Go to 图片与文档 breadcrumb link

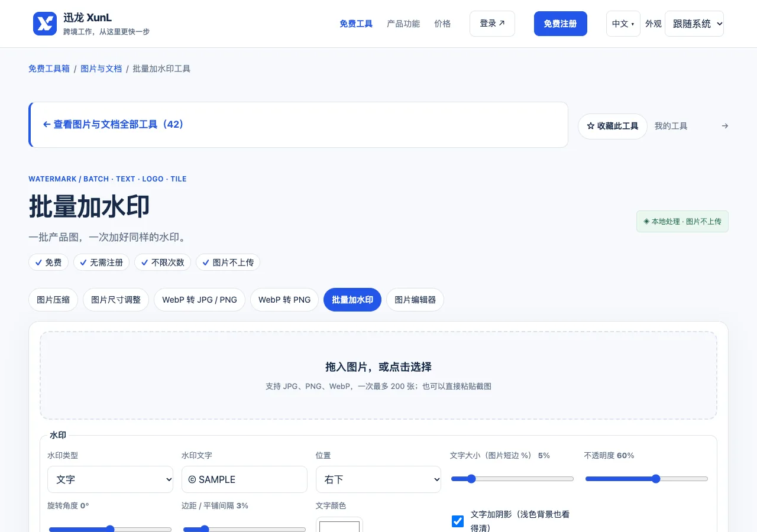[101, 69]
